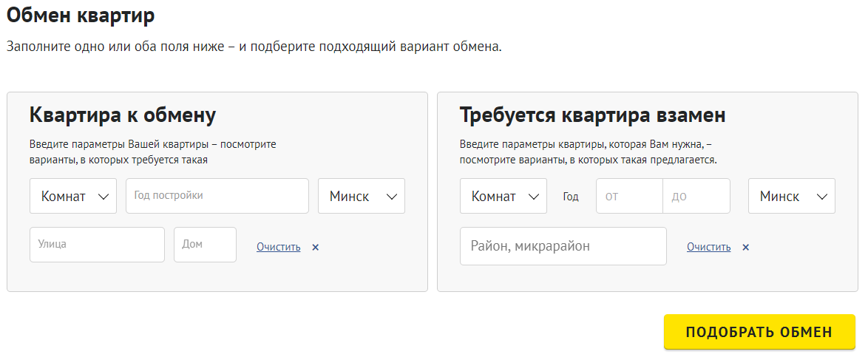
Task: Expand the city dropdown under Квартира к обмену
Action: tap(361, 197)
